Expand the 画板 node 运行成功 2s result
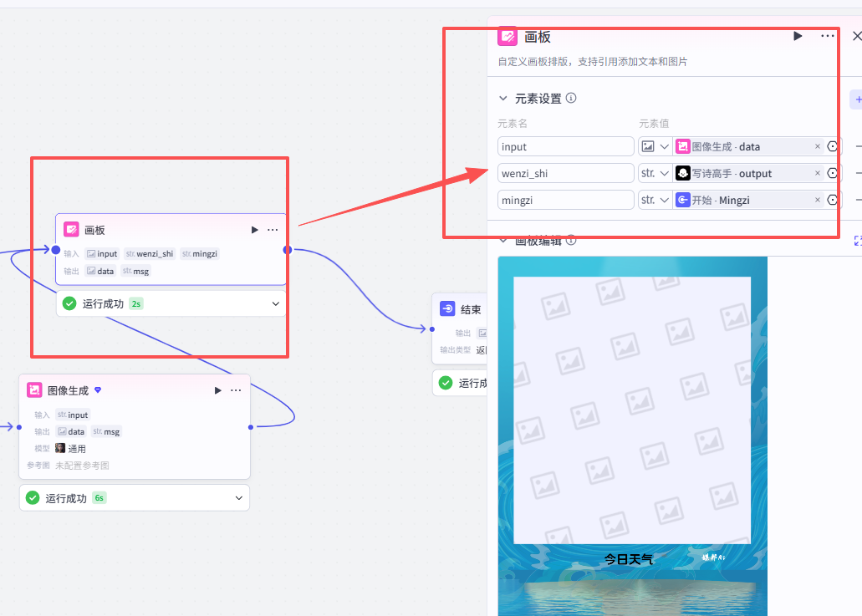Screen dimensions: 862x616 coord(275,304)
